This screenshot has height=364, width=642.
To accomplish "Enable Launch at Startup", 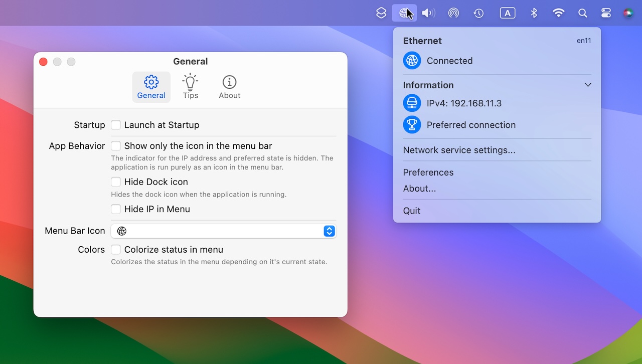I will [x=116, y=125].
